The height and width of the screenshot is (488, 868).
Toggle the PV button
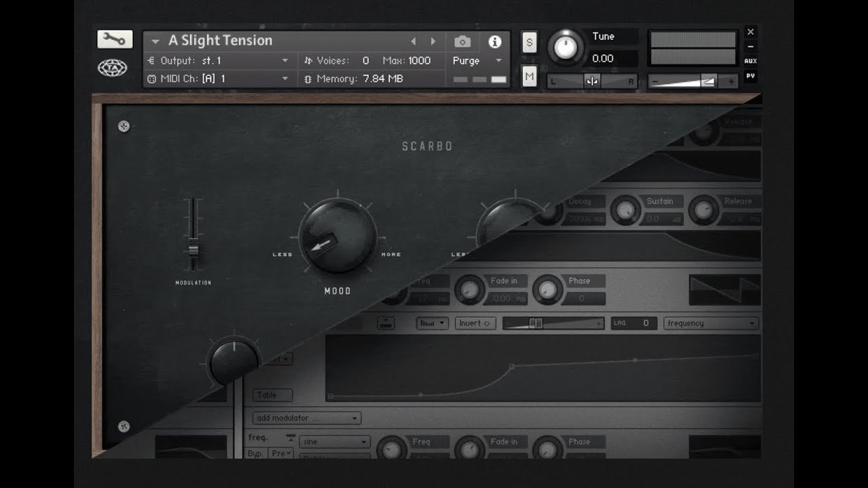[x=750, y=76]
